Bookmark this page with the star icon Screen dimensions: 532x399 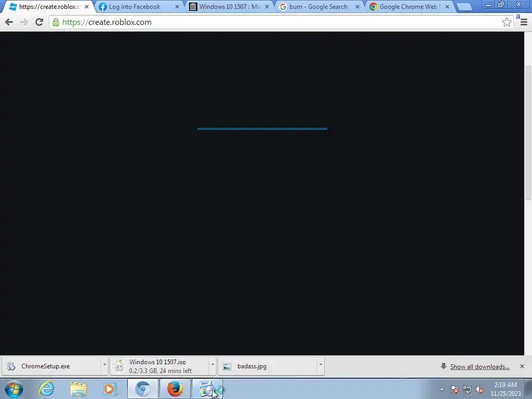click(x=507, y=22)
